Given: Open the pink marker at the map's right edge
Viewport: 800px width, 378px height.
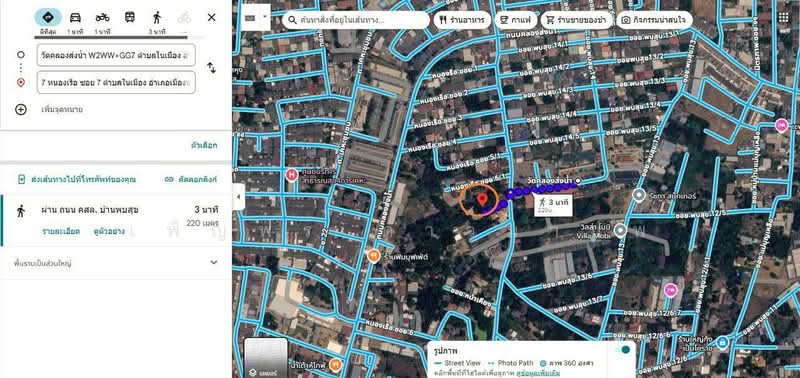Looking at the screenshot, I should (781, 124).
